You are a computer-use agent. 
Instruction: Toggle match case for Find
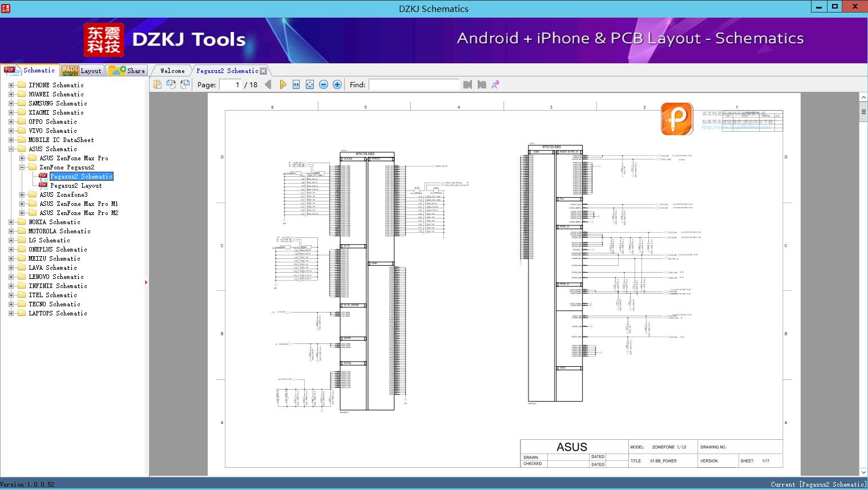495,84
